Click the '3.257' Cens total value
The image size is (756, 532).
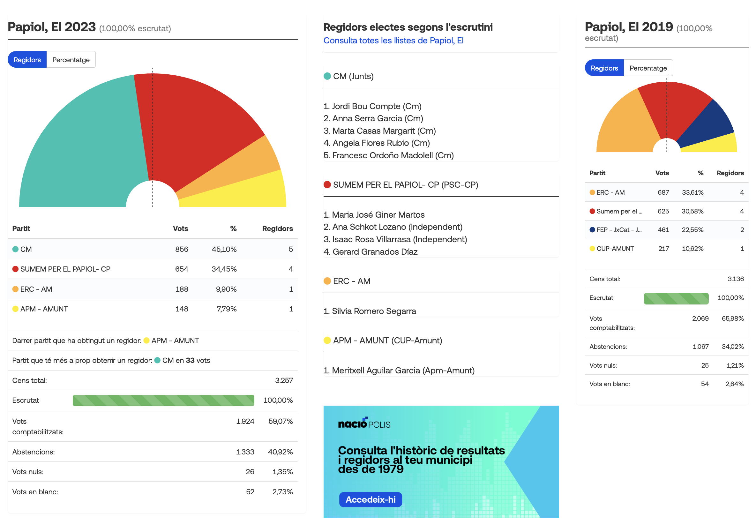284,380
